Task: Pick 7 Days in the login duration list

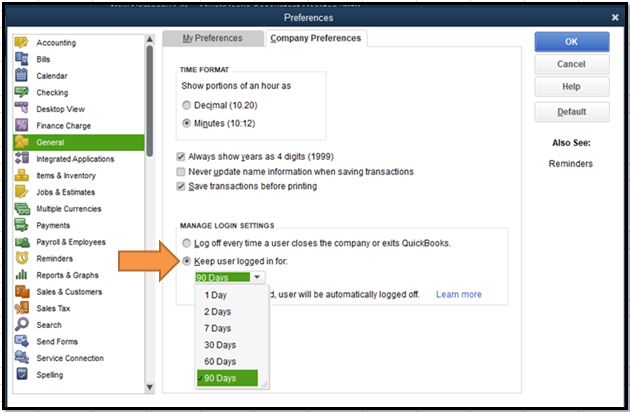Action: [220, 328]
